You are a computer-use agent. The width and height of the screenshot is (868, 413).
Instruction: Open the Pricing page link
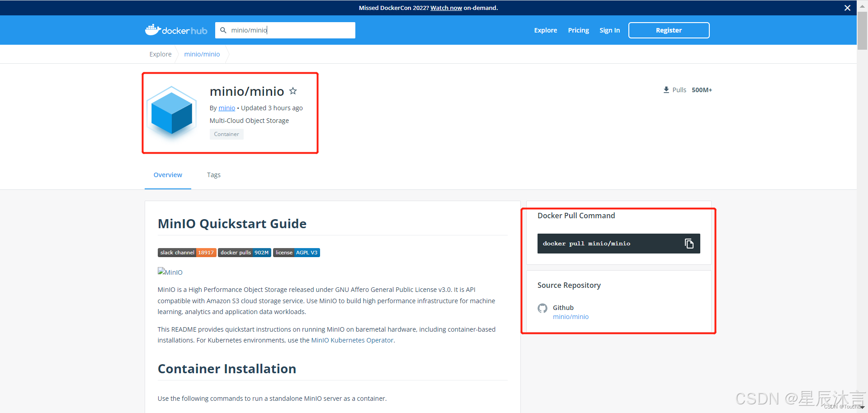coord(578,30)
